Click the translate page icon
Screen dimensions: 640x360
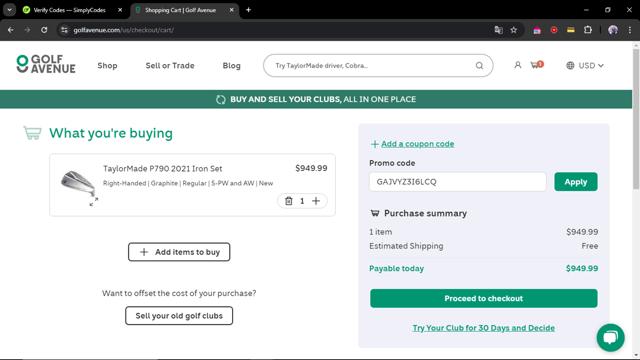[x=498, y=30]
